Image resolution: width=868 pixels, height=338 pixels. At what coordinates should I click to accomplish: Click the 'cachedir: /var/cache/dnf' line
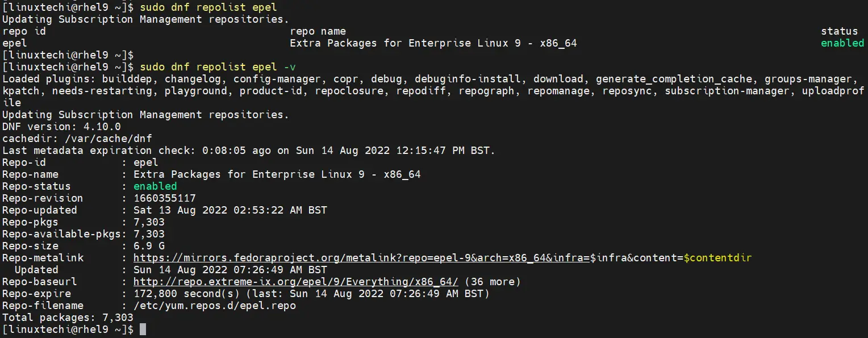[77, 139]
